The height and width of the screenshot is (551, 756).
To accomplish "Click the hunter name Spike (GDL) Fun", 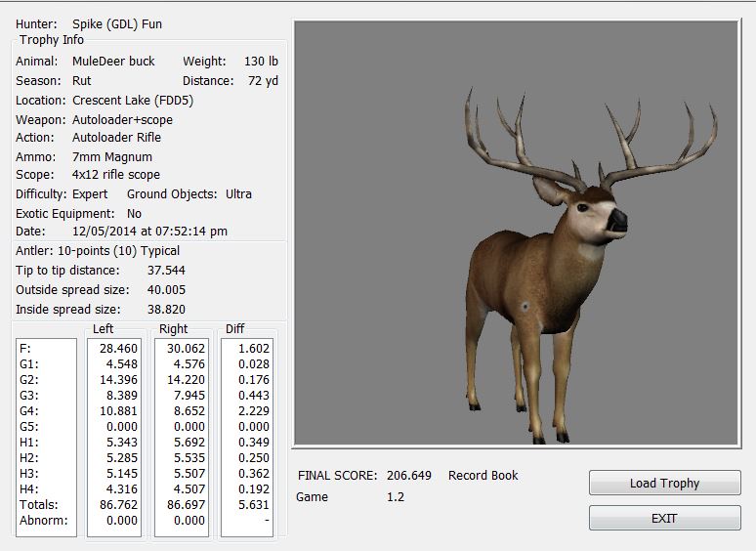I will (117, 23).
